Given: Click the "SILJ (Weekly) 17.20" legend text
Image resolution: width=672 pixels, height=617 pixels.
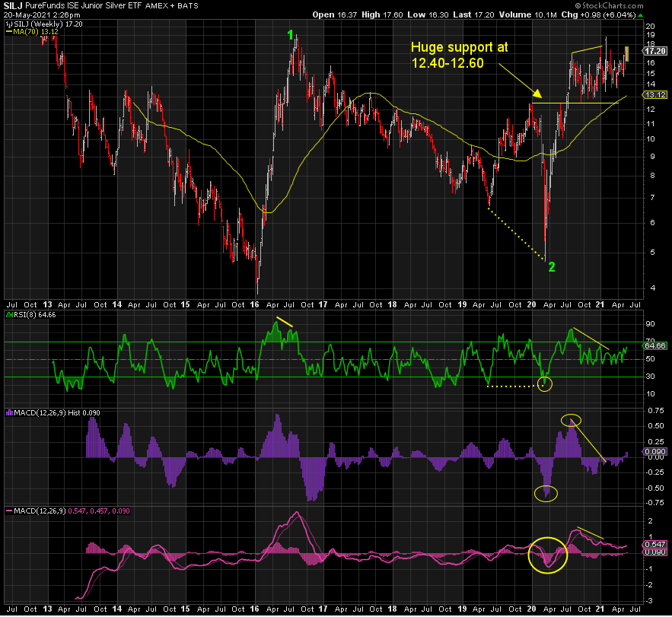Looking at the screenshot, I should tap(48, 24).
